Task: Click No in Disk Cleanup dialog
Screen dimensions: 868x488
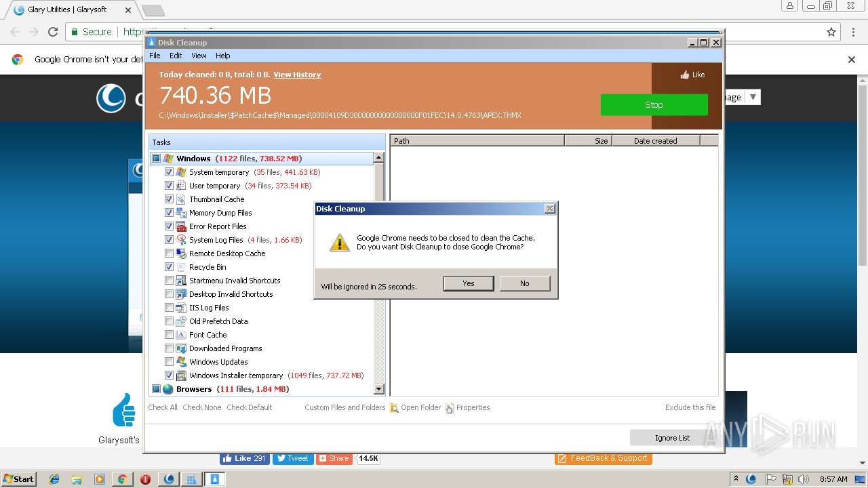Action: pyautogui.click(x=525, y=283)
